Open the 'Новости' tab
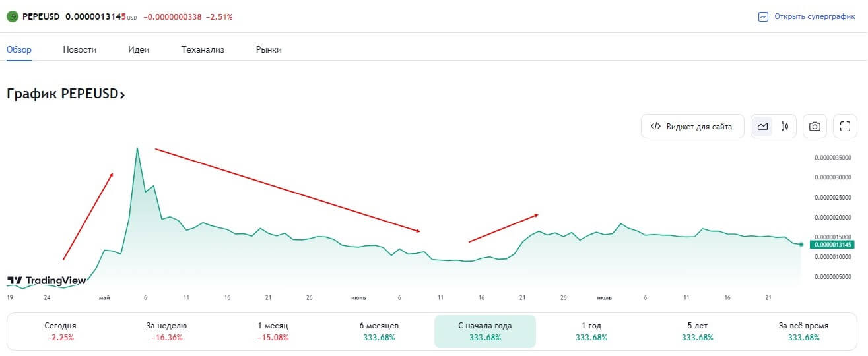The height and width of the screenshot is (356, 868). [80, 50]
